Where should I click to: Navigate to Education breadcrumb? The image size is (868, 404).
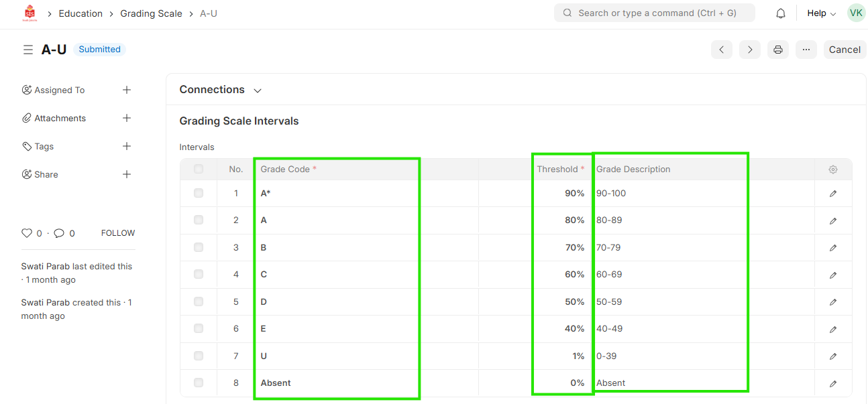80,13
